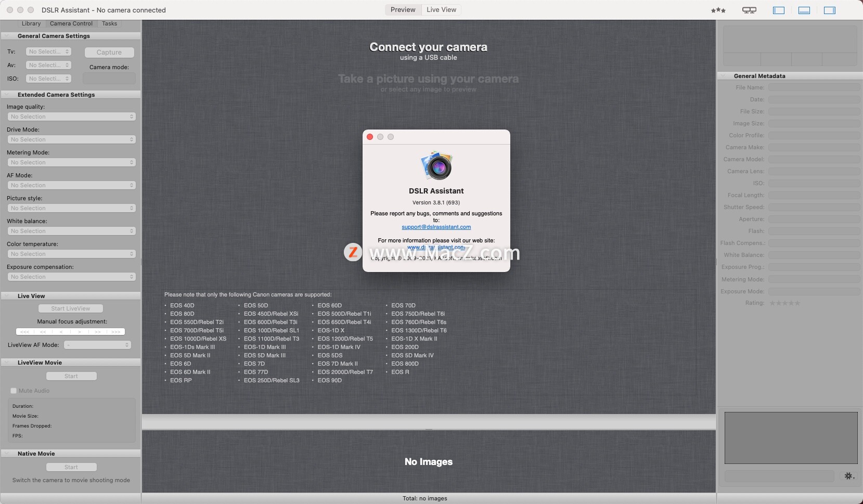Close the DSLR Assistant About dialog
Viewport: 863px width, 504px height.
point(370,137)
